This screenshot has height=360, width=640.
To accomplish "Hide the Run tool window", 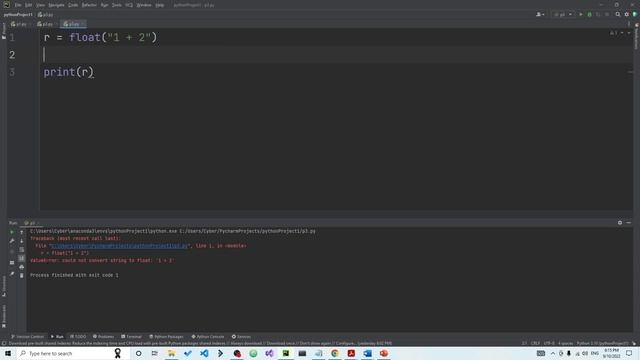I will point(629,223).
